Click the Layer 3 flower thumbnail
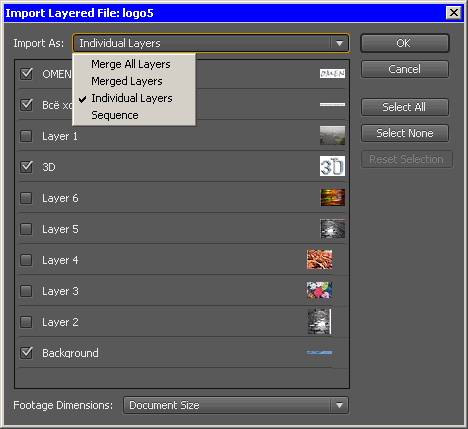 [319, 290]
